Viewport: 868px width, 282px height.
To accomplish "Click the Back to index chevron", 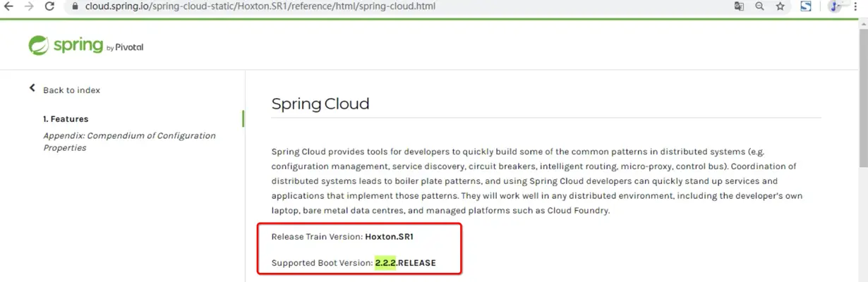I will pos(32,89).
